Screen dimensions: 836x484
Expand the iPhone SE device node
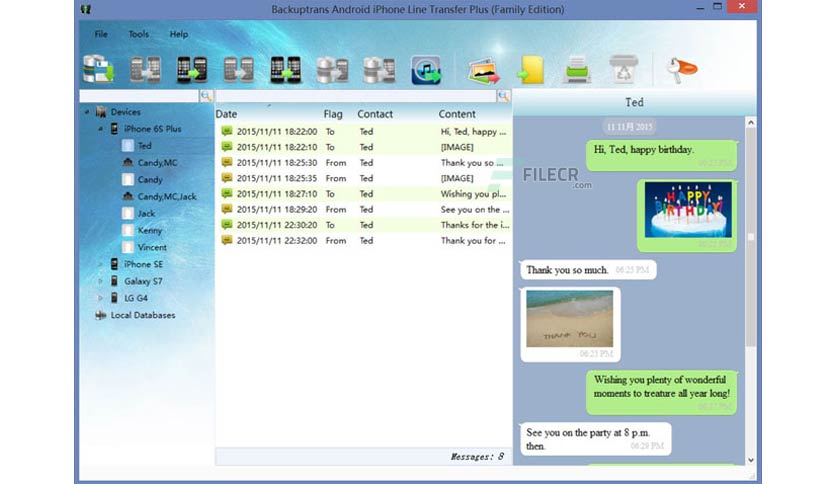pos(100,264)
